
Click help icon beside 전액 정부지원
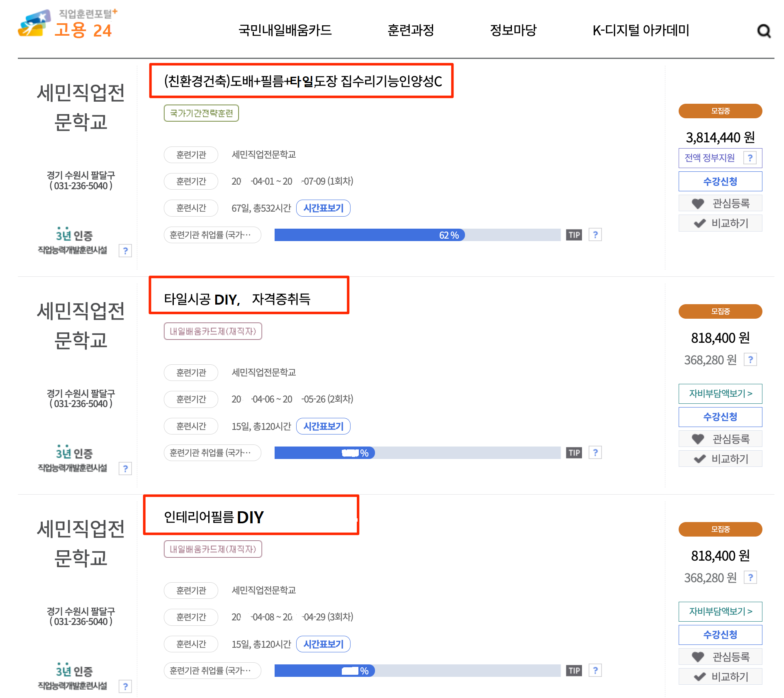(750, 158)
